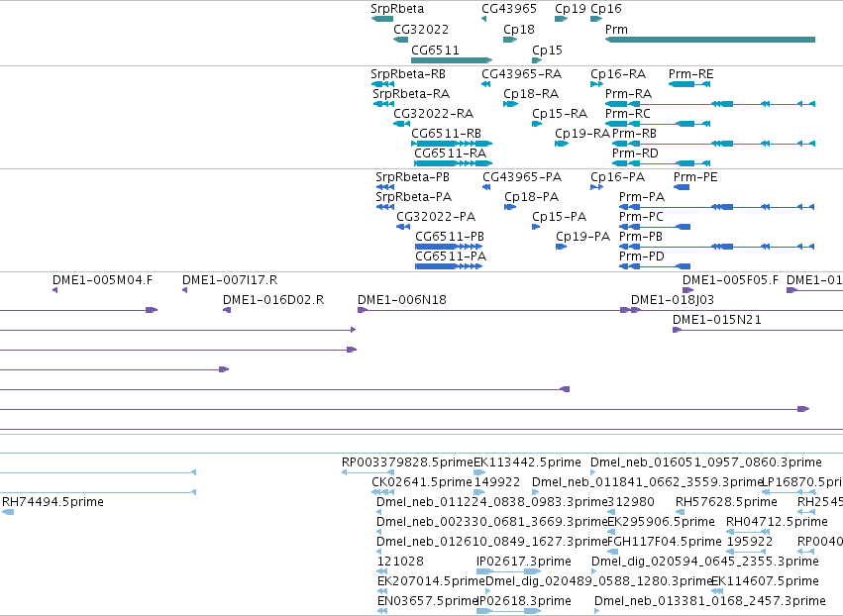This screenshot has height=616, width=843.
Task: Select the Cp19 gene label
Action: 571,9
